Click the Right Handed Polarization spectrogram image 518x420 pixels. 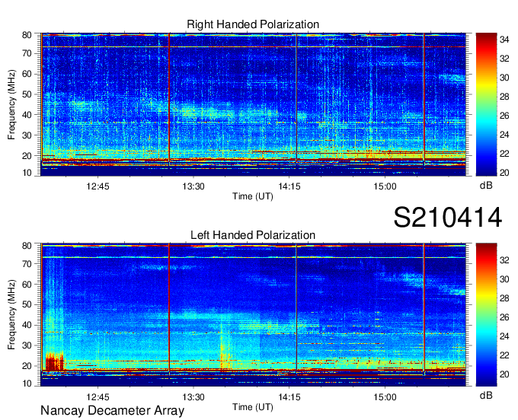(x=254, y=104)
